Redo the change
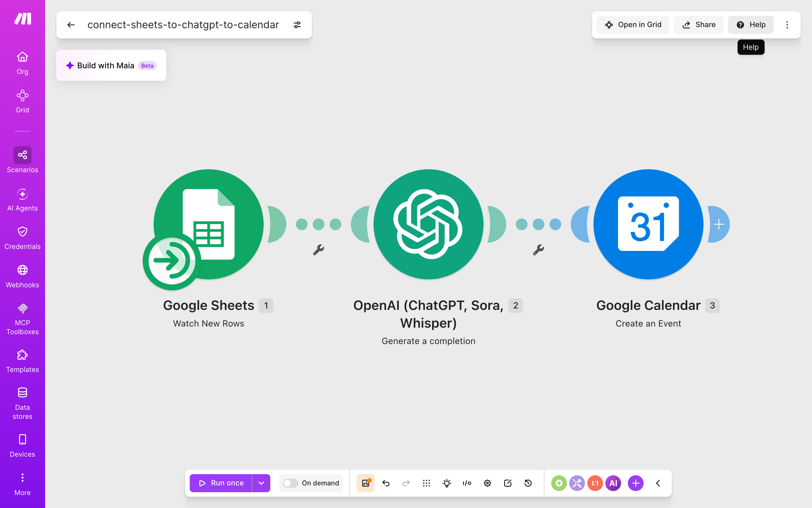The width and height of the screenshot is (812, 508). pos(406,483)
